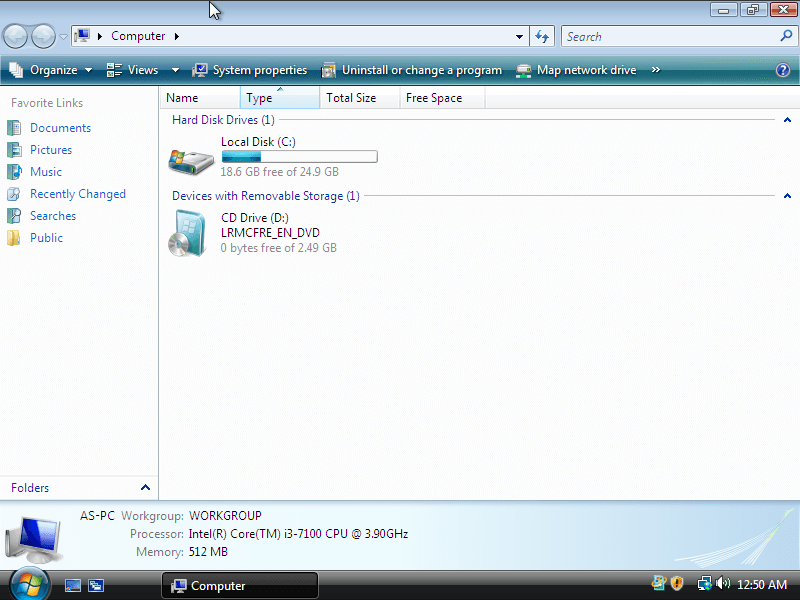This screenshot has height=600, width=800.
Task: Sort by Total Size column header
Action: [x=359, y=97]
